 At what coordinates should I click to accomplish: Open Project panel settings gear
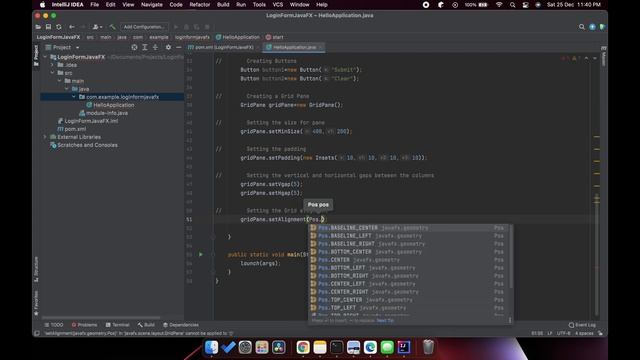168,47
